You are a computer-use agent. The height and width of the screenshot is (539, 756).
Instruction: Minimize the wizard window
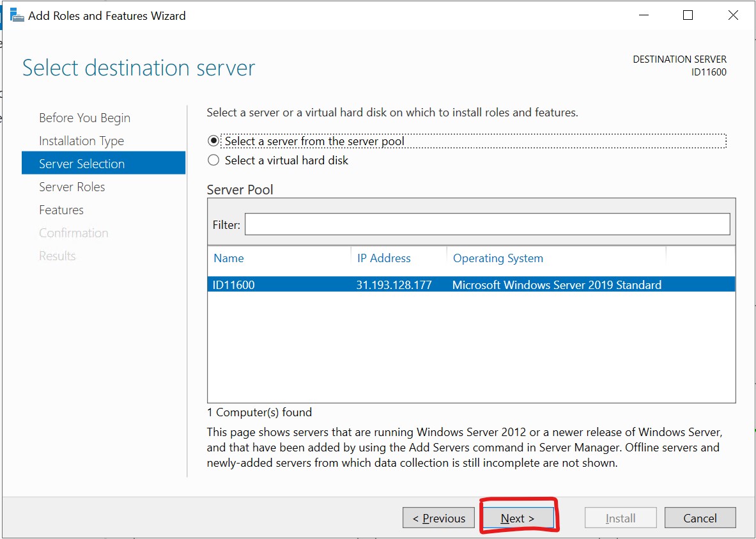[x=643, y=15]
